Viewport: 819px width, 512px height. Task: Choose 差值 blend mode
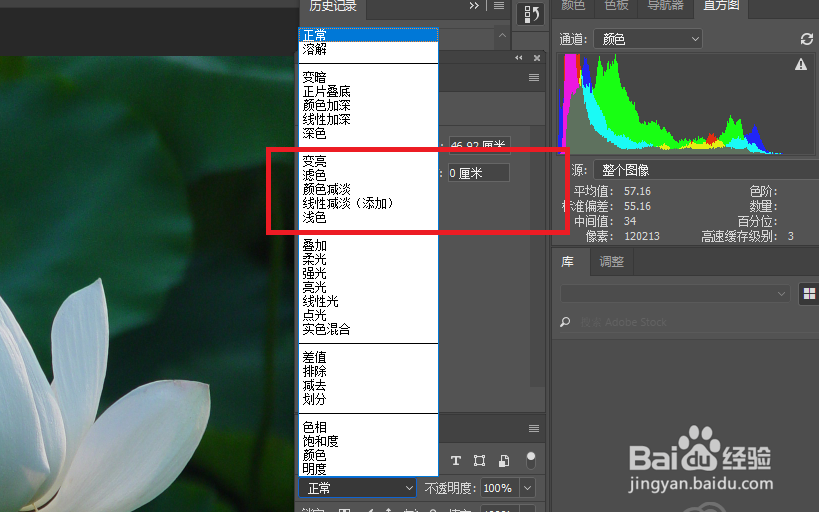[x=368, y=357]
